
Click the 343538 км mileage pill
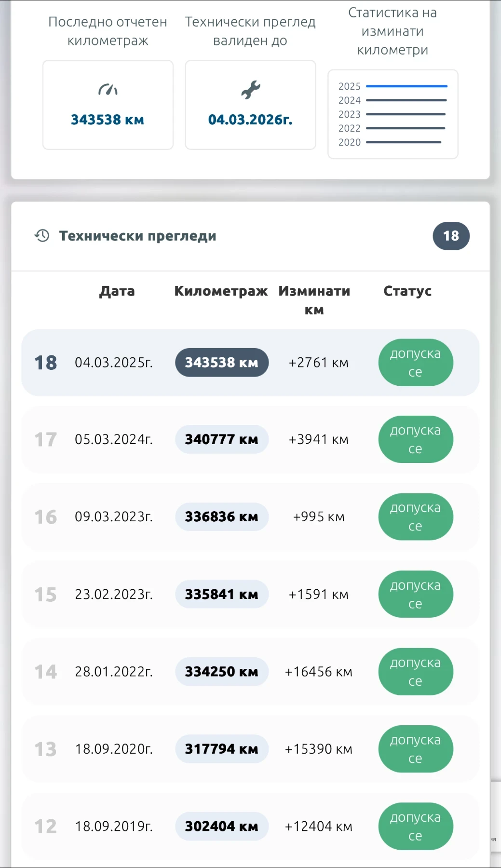coord(222,363)
